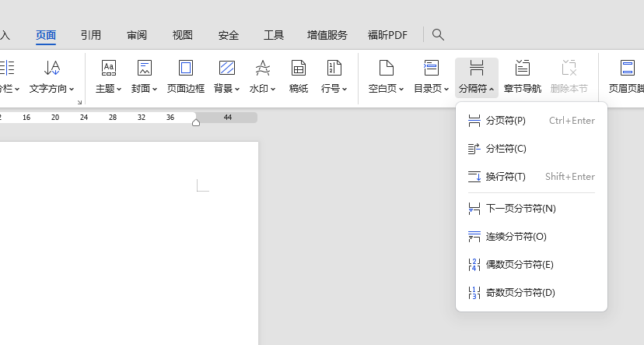
Task: Choose 连续分节符(O) continuous section break
Action: [x=531, y=237]
